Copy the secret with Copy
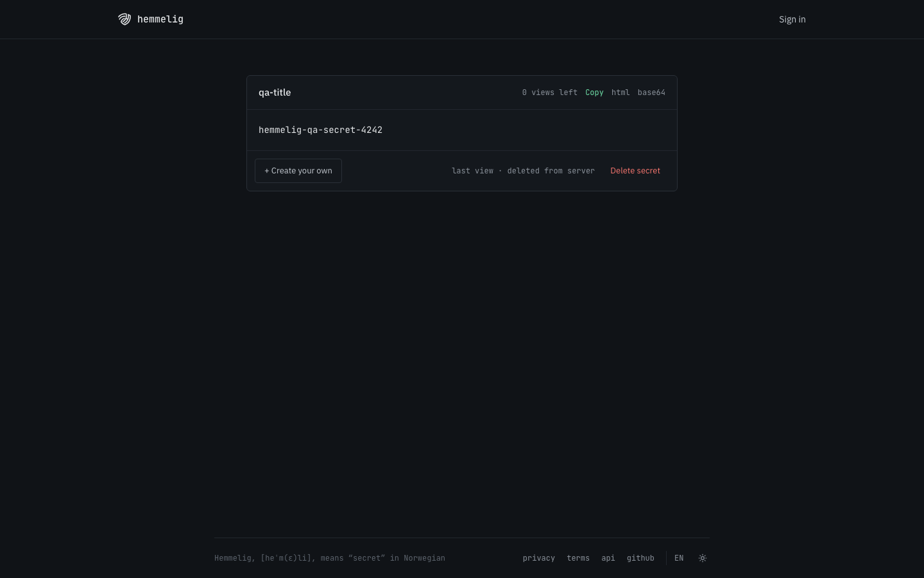This screenshot has width=924, height=578. (x=594, y=92)
